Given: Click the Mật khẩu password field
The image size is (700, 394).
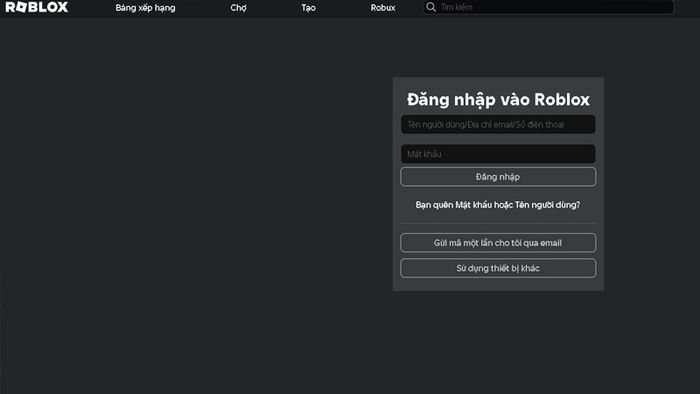Looking at the screenshot, I should point(498,154).
